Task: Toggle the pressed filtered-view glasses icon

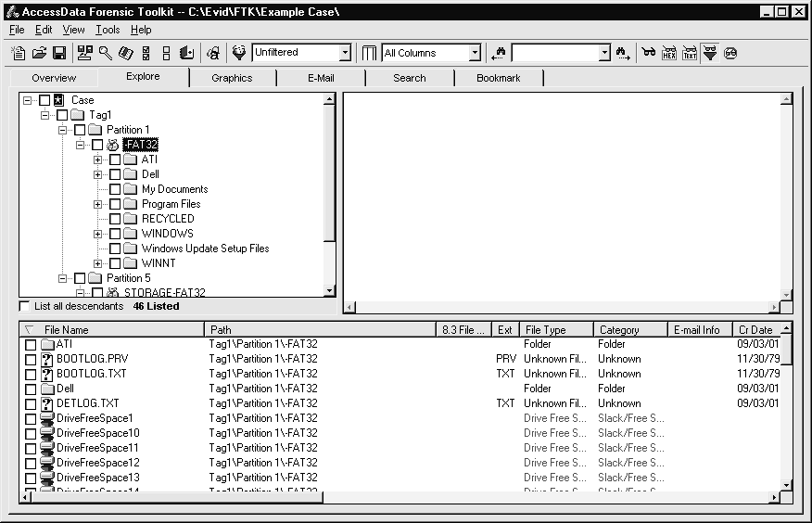Action: 710,53
